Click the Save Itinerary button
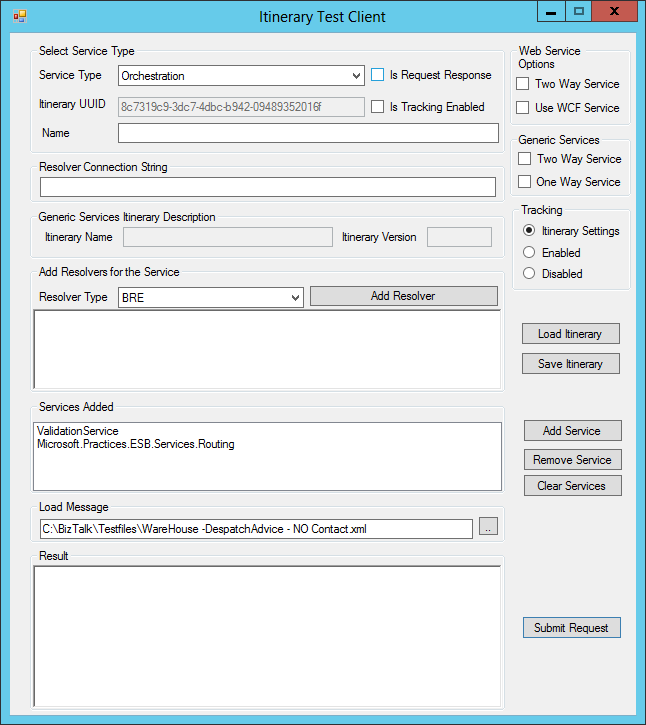 [571, 364]
